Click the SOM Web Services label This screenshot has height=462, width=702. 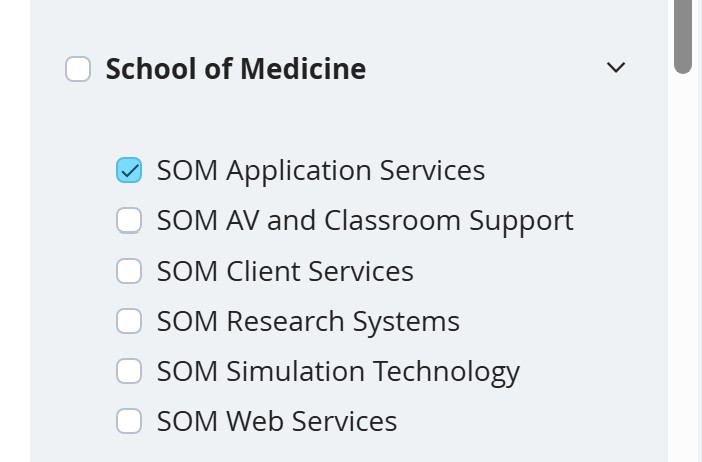(277, 422)
